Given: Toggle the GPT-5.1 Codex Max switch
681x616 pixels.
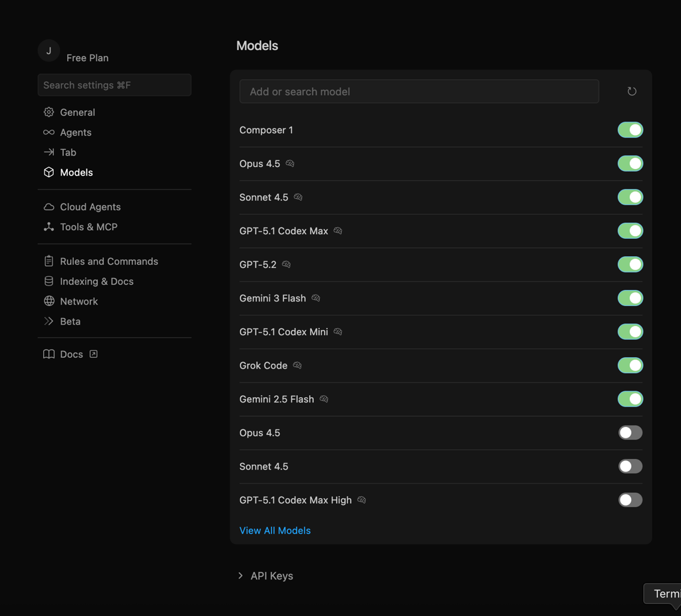Looking at the screenshot, I should pos(630,231).
